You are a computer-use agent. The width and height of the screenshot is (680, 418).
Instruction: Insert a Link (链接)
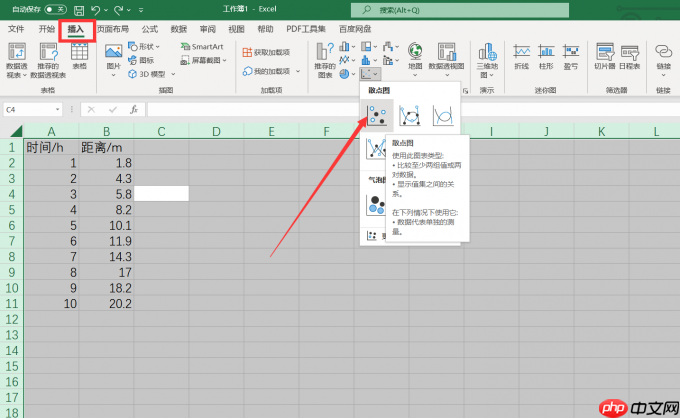[x=663, y=60]
